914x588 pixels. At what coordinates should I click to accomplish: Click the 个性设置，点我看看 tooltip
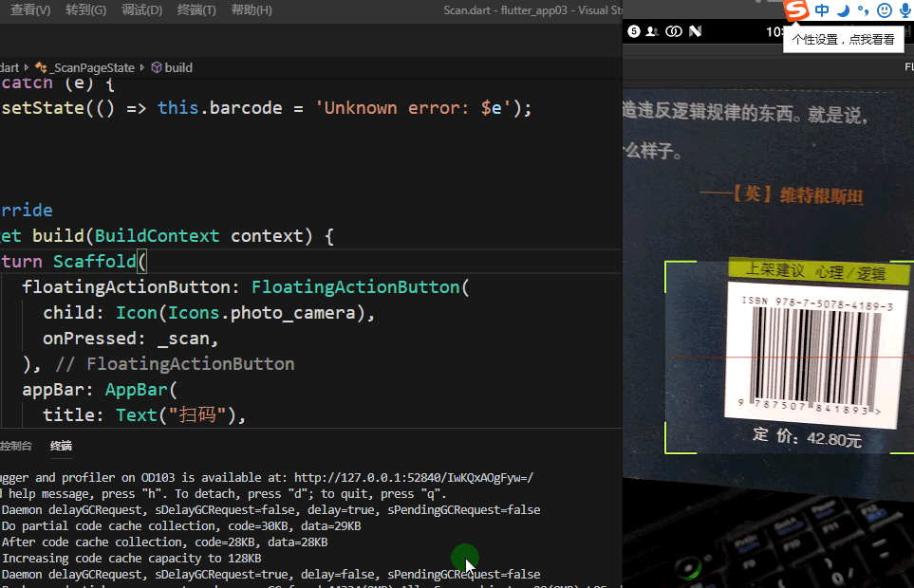843,40
